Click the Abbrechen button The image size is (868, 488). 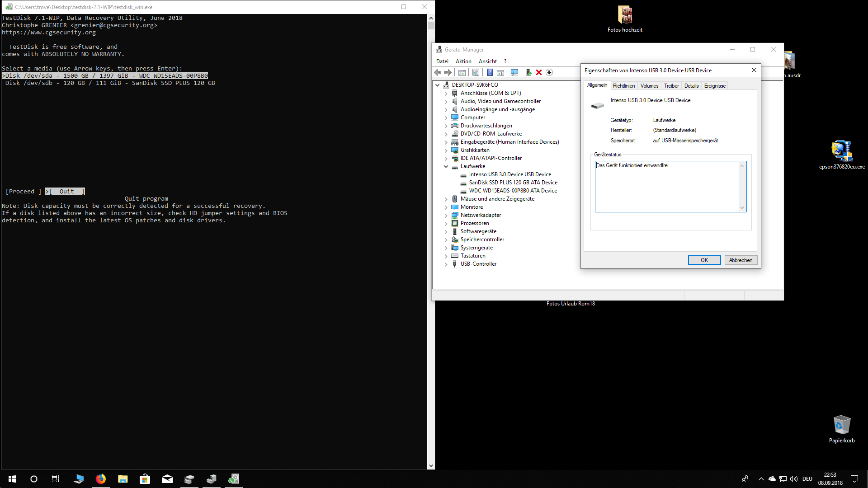[741, 260]
